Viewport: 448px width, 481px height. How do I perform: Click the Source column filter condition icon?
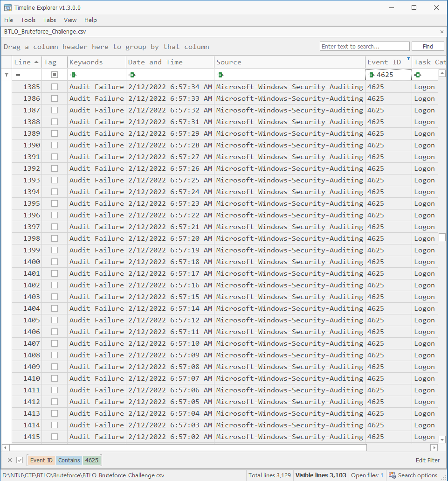pos(220,75)
